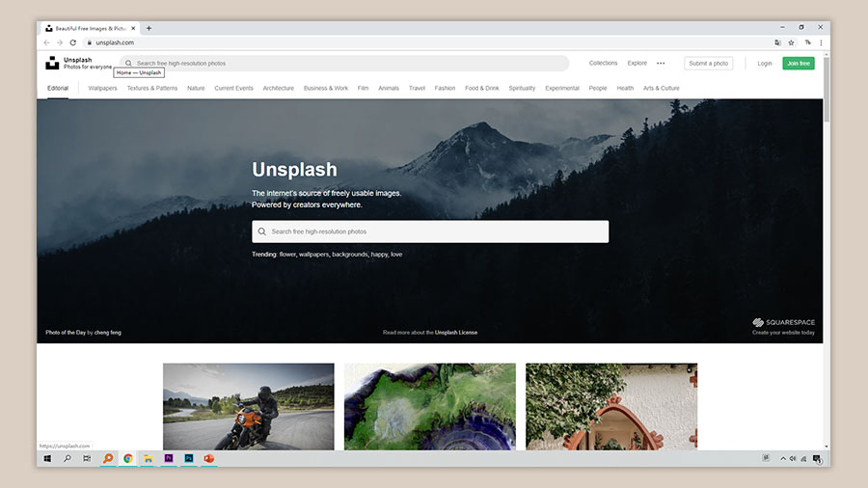868x488 pixels.
Task: Click the Submit a photo button
Action: 709,63
